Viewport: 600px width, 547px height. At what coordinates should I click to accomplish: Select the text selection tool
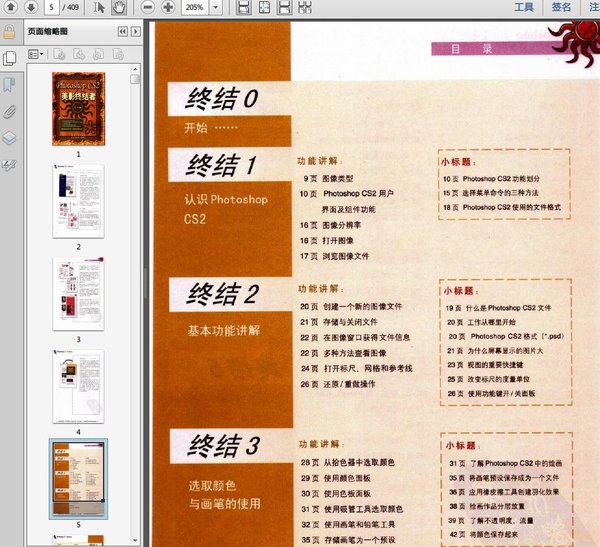coord(99,7)
